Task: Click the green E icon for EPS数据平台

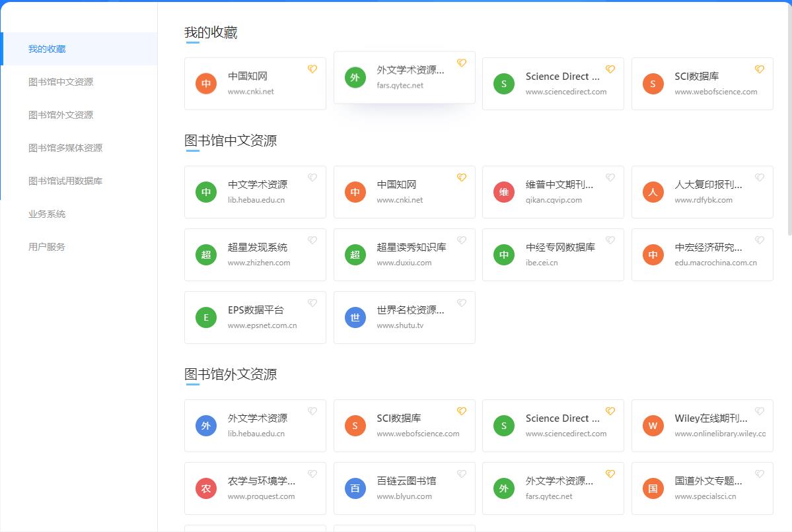Action: (x=206, y=317)
